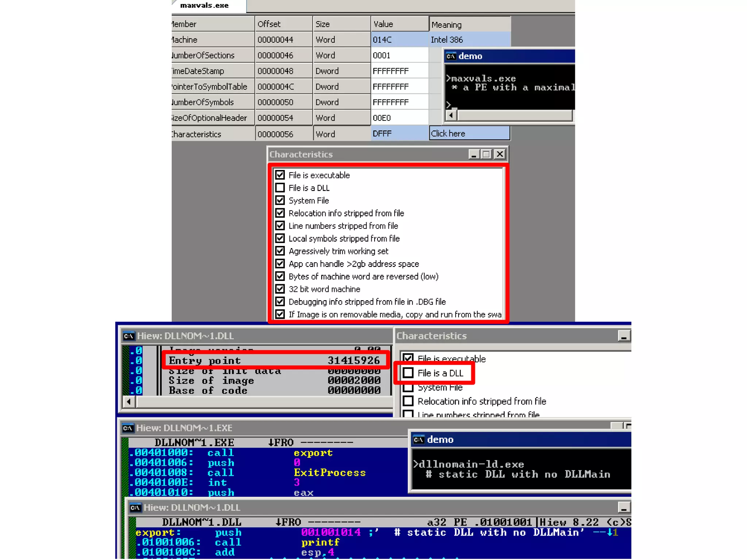Select the Machine value 014C cell

[399, 39]
